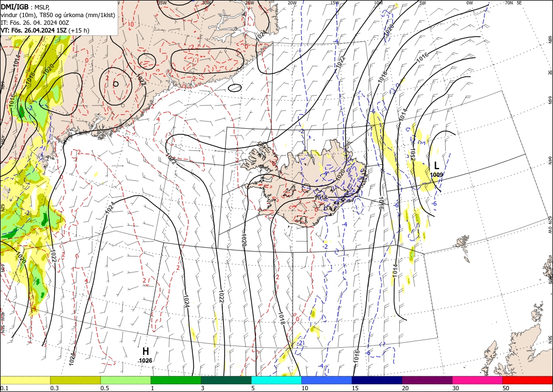Click the "30" legend scale value
The height and width of the screenshot is (392, 553).
456,388
